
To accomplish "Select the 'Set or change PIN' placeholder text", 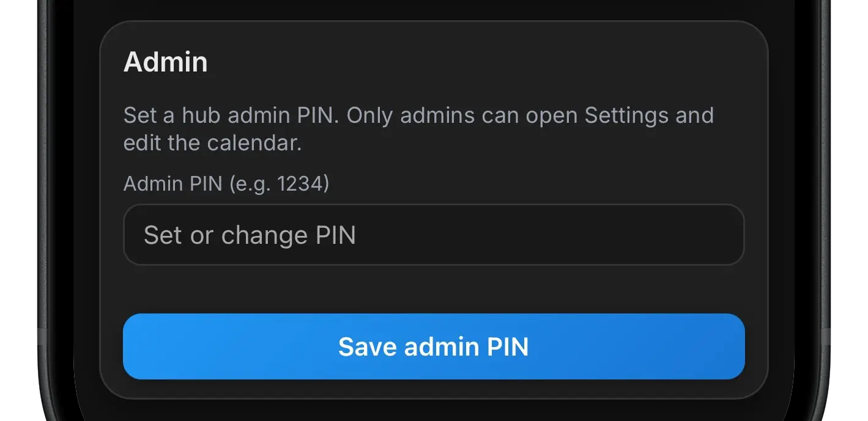I will pyautogui.click(x=250, y=235).
